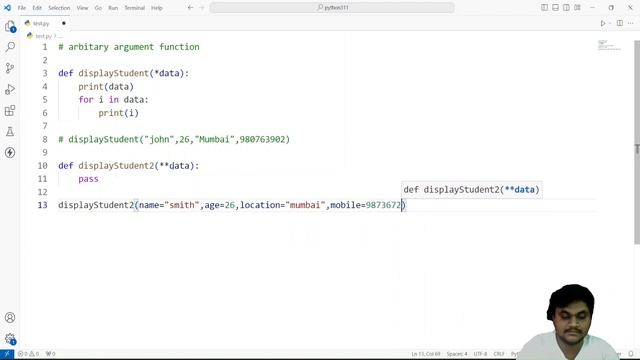This screenshot has width=640, height=360.
Task: Click the empty line 12 in editor
Action: coord(327,192)
